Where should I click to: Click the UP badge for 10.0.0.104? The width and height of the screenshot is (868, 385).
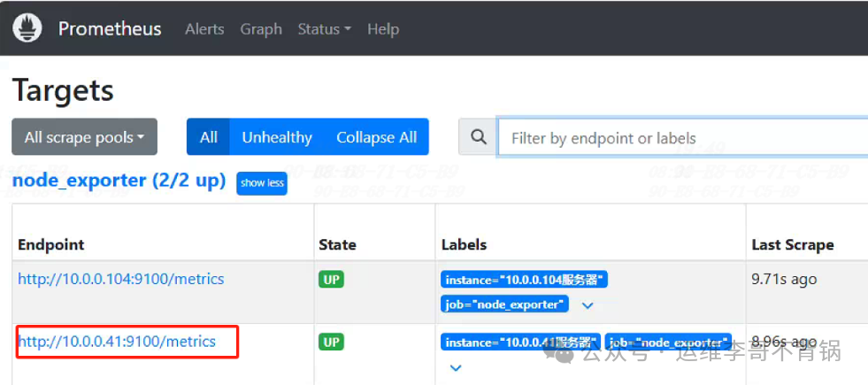(x=331, y=279)
